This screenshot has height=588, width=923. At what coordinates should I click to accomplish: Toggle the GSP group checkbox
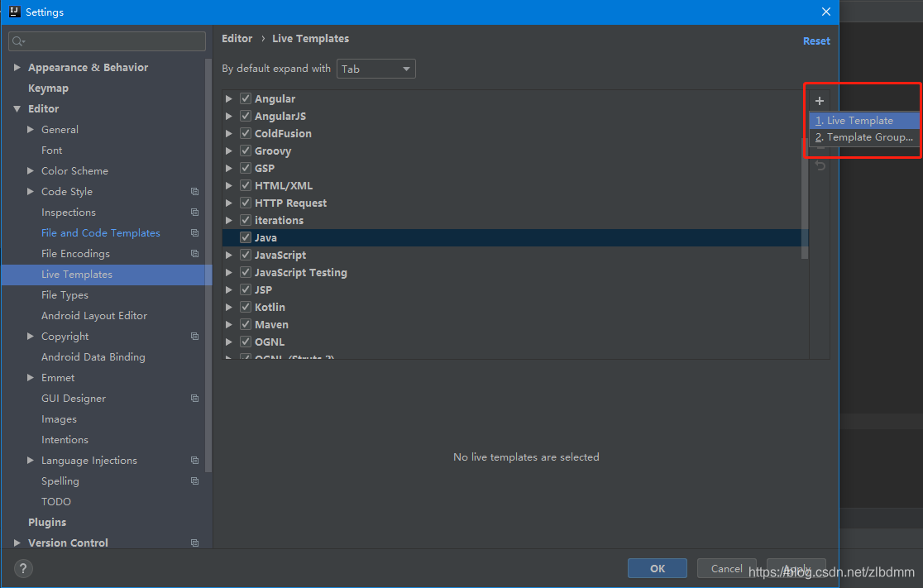[246, 169]
